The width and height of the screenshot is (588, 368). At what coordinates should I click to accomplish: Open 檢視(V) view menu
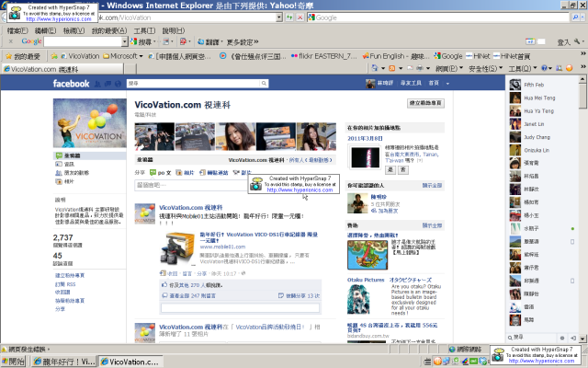pos(73,30)
